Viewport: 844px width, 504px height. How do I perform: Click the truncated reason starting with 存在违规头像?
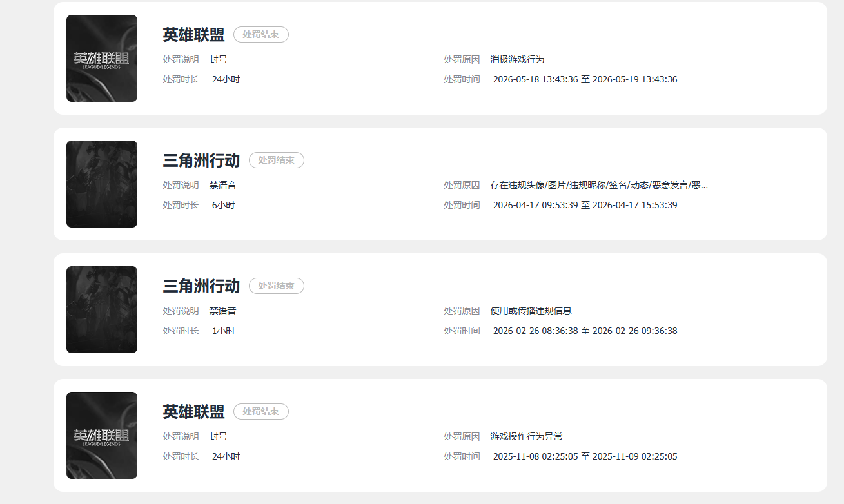pos(599,186)
